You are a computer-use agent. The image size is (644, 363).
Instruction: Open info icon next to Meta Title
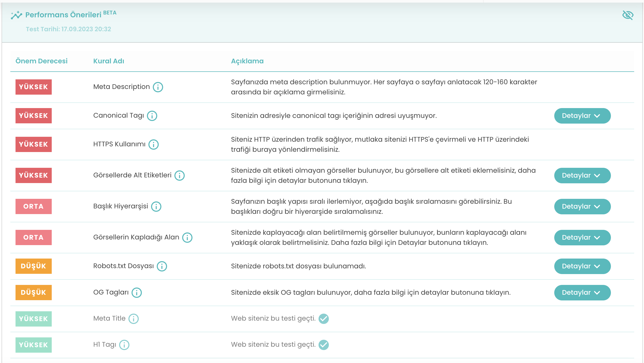[x=133, y=319]
